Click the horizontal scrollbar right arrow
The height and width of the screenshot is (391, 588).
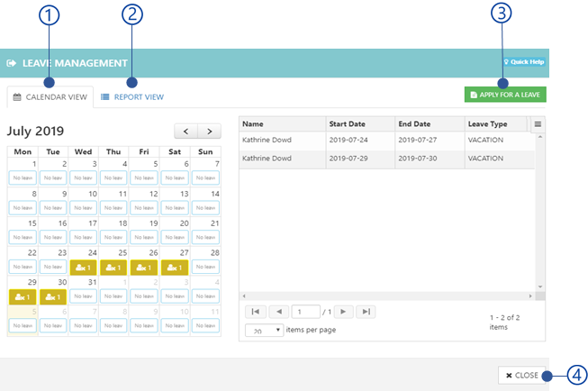pyautogui.click(x=530, y=296)
